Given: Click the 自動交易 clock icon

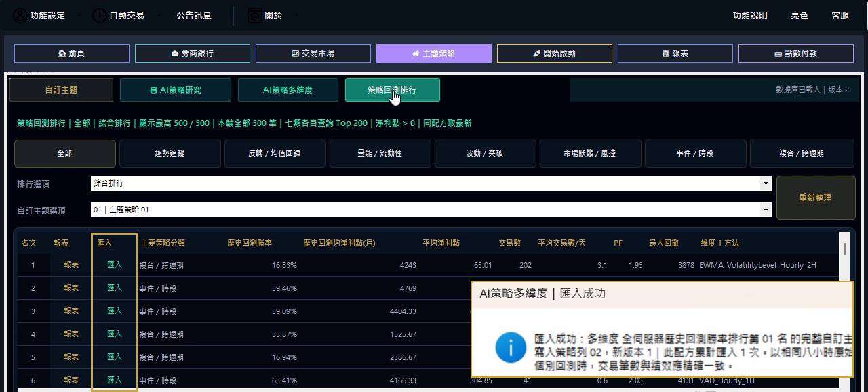Looking at the screenshot, I should tap(100, 15).
